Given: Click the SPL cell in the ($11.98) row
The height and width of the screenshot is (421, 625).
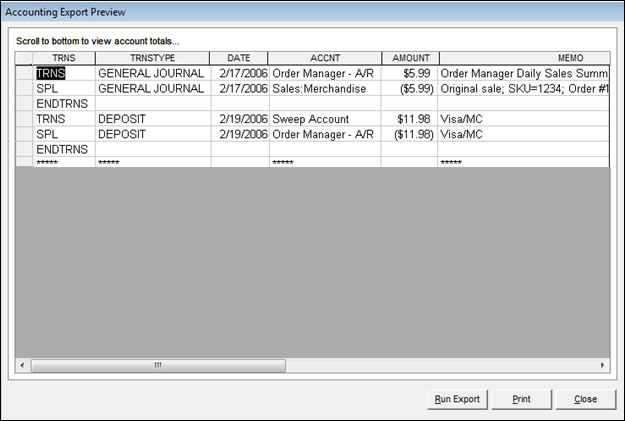Looking at the screenshot, I should pos(64,134).
